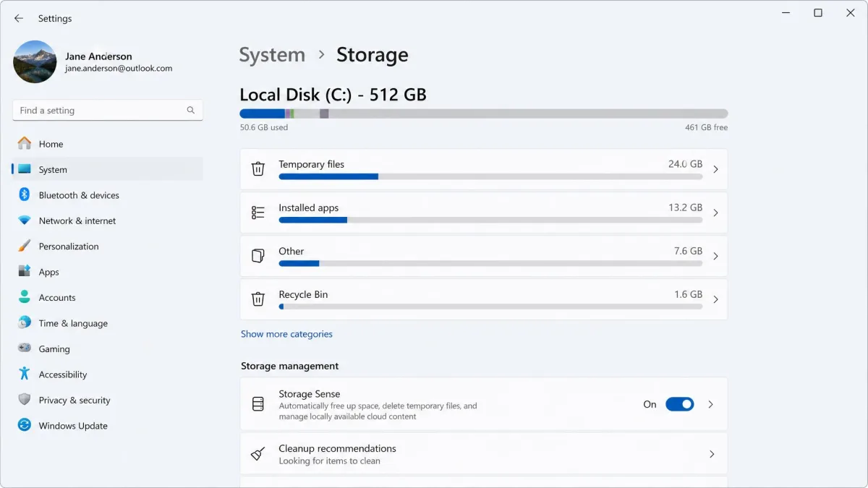Go to Home in sidebar
868x488 pixels.
pyautogui.click(x=107, y=144)
